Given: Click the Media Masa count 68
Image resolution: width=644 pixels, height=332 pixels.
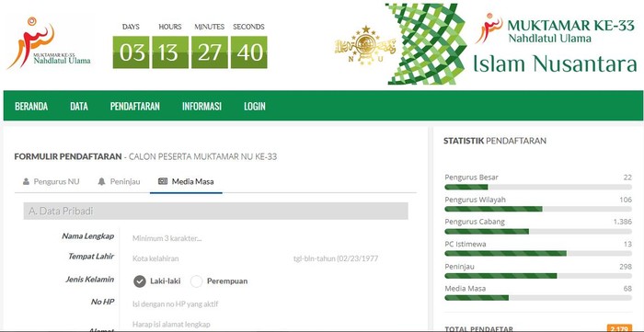Looking at the screenshot, I should coord(627,289).
